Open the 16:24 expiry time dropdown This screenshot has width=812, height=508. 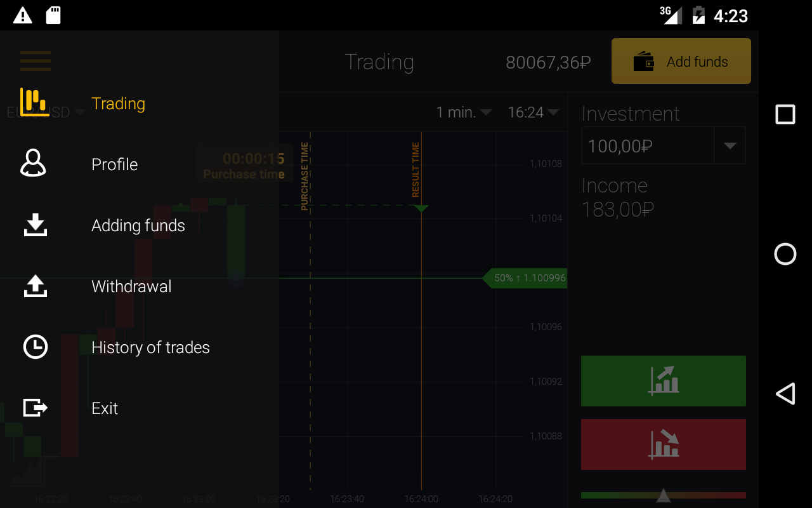[x=533, y=112]
